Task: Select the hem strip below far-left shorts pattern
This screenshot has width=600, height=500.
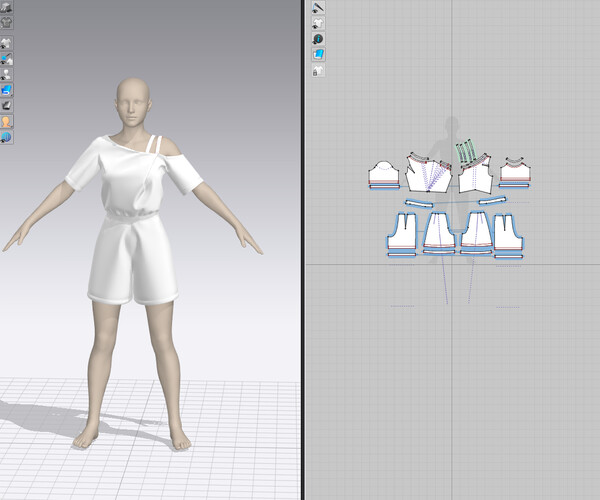Action: point(402,254)
